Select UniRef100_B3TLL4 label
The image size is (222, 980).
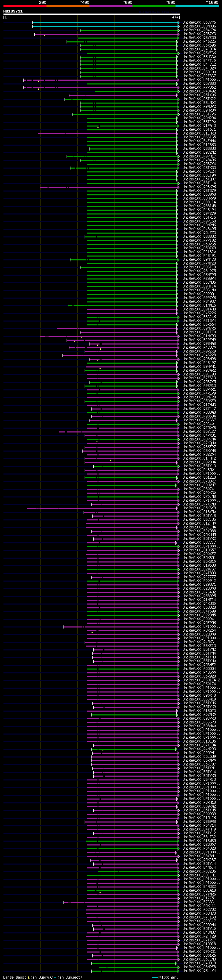[199, 183]
